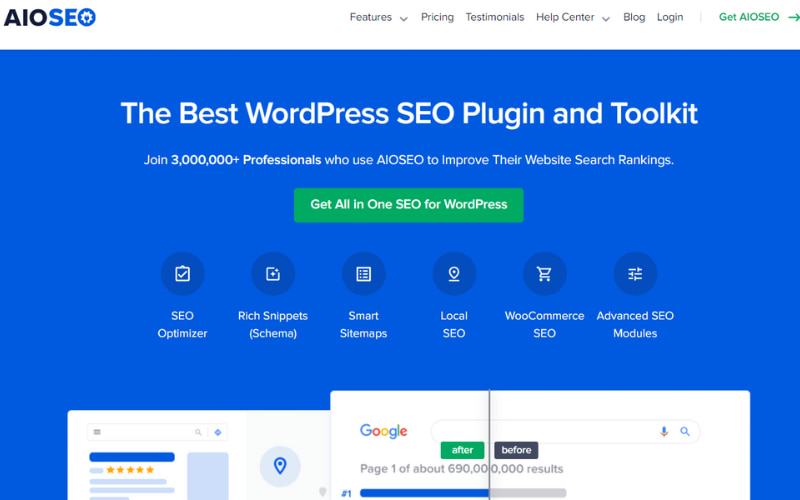
Task: Go to the Pricing page
Action: click(x=437, y=17)
